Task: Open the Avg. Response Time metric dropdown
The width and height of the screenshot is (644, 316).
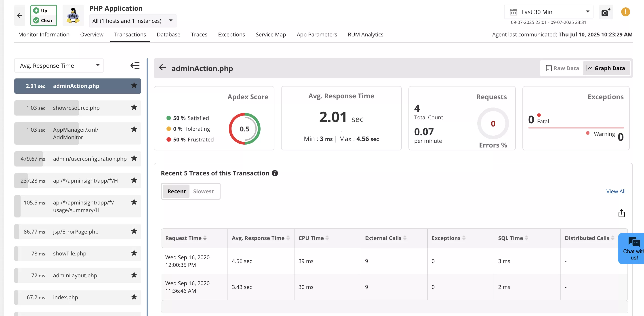Action: (59, 65)
